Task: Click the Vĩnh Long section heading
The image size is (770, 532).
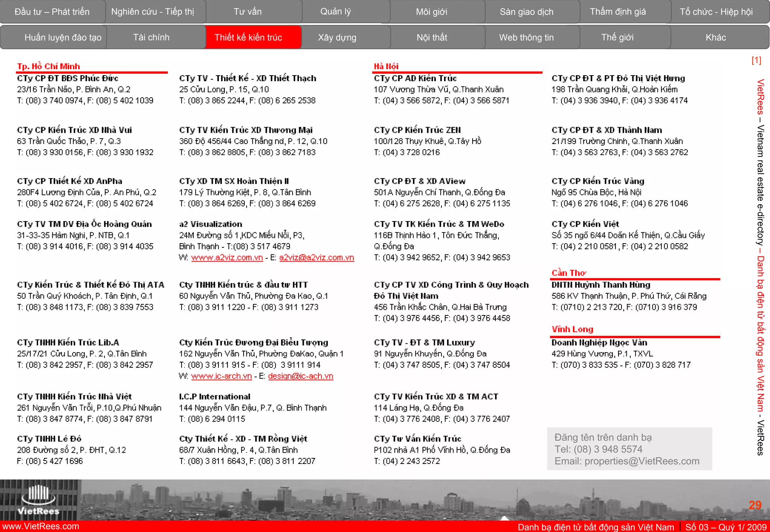Action: [x=572, y=329]
